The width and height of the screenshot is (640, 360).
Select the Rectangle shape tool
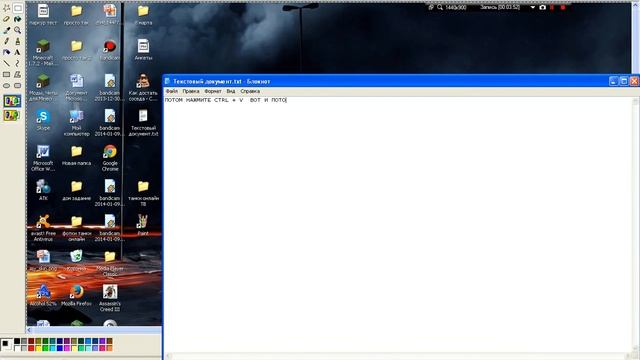7,74
